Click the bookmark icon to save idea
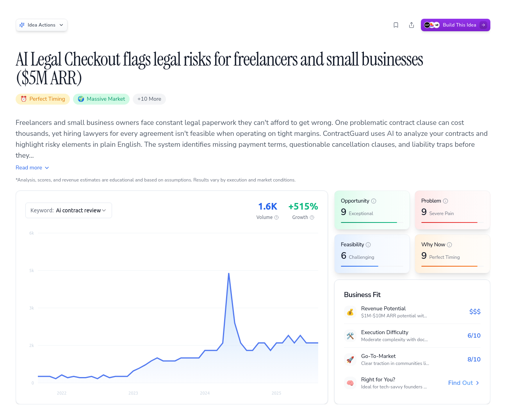506x420 pixels. (396, 25)
